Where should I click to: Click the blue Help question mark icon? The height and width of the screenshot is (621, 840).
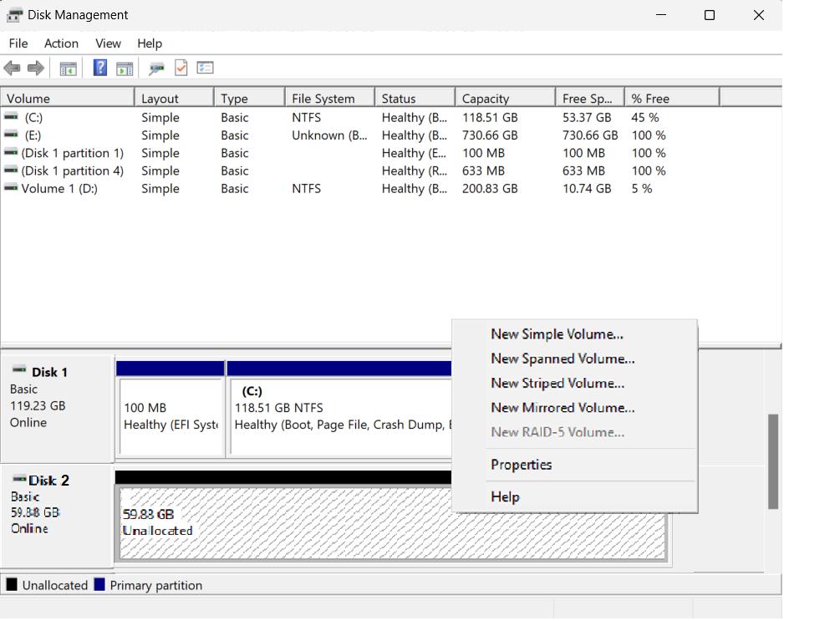tap(100, 68)
